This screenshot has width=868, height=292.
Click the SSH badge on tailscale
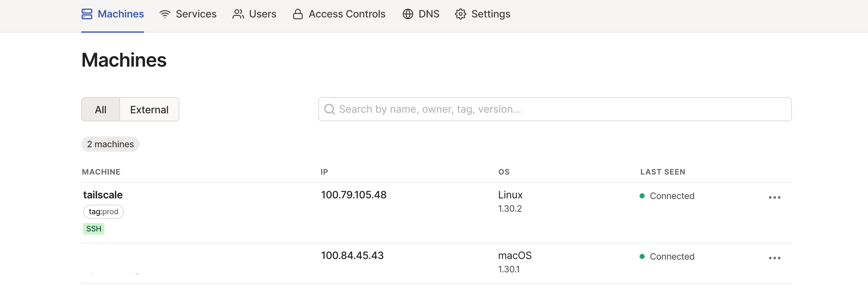click(94, 229)
